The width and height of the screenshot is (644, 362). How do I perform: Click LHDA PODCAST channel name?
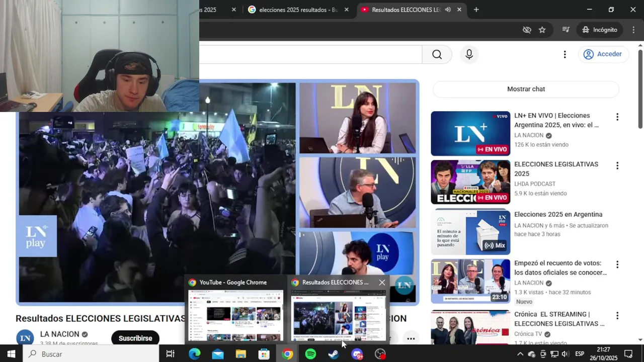pyautogui.click(x=535, y=184)
